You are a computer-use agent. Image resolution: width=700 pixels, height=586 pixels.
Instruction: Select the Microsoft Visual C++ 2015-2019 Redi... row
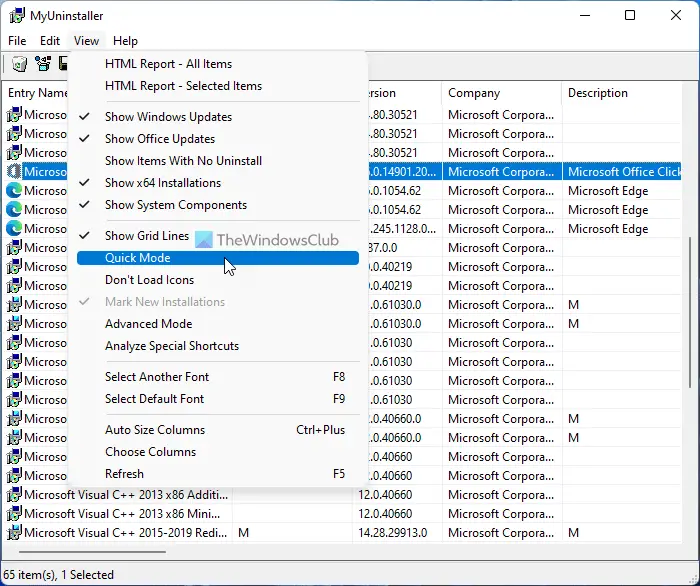point(343,532)
